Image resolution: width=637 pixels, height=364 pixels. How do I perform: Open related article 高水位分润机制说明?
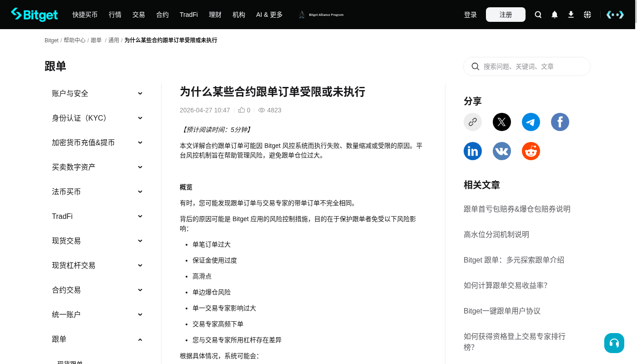pyautogui.click(x=496, y=235)
